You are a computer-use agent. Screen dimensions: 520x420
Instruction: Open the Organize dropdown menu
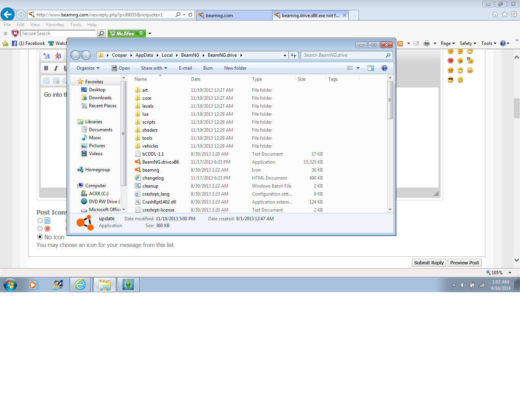[x=88, y=68]
